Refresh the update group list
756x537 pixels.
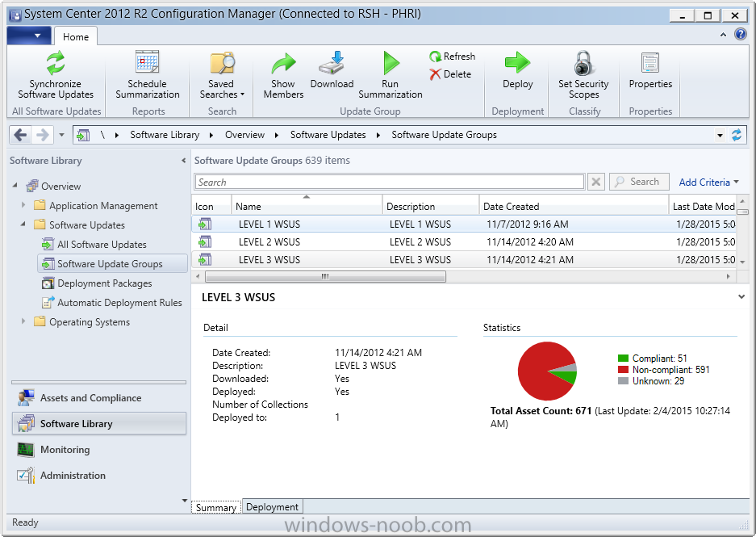pos(453,57)
